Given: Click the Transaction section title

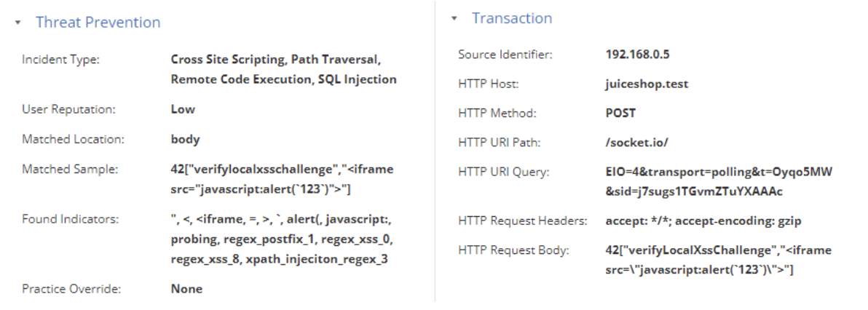Looking at the screenshot, I should click(512, 18).
